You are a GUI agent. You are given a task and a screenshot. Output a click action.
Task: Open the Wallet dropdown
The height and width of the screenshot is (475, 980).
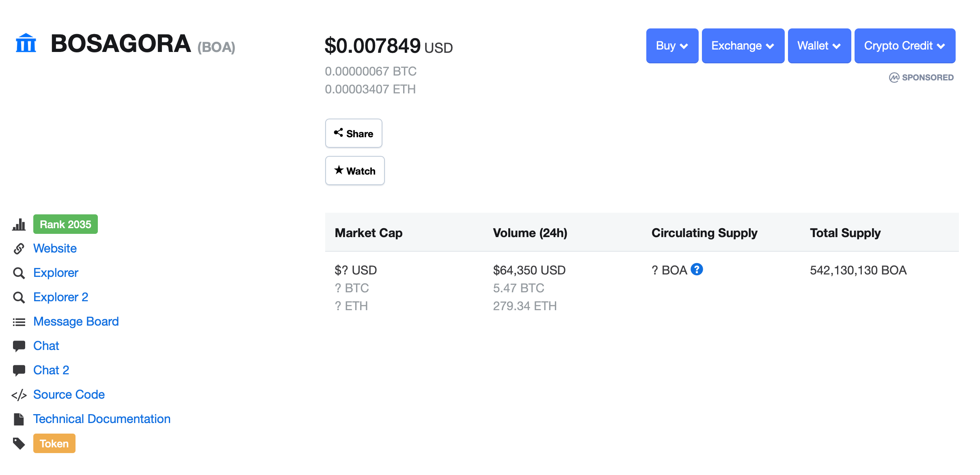(x=819, y=46)
